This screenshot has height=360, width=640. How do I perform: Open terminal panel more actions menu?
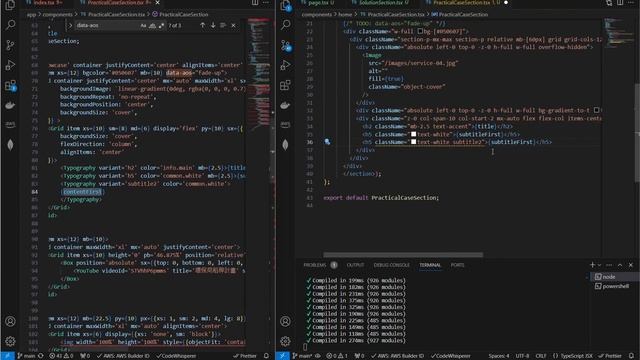tap(609, 265)
